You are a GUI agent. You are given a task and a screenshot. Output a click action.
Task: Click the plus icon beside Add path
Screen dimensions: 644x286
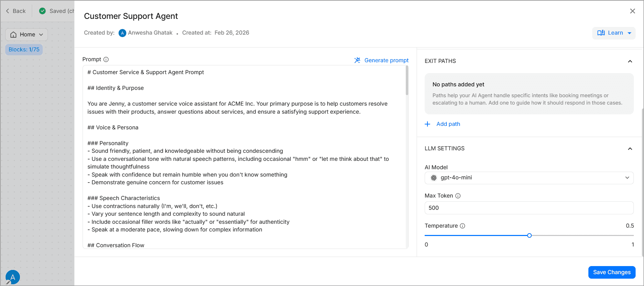427,124
